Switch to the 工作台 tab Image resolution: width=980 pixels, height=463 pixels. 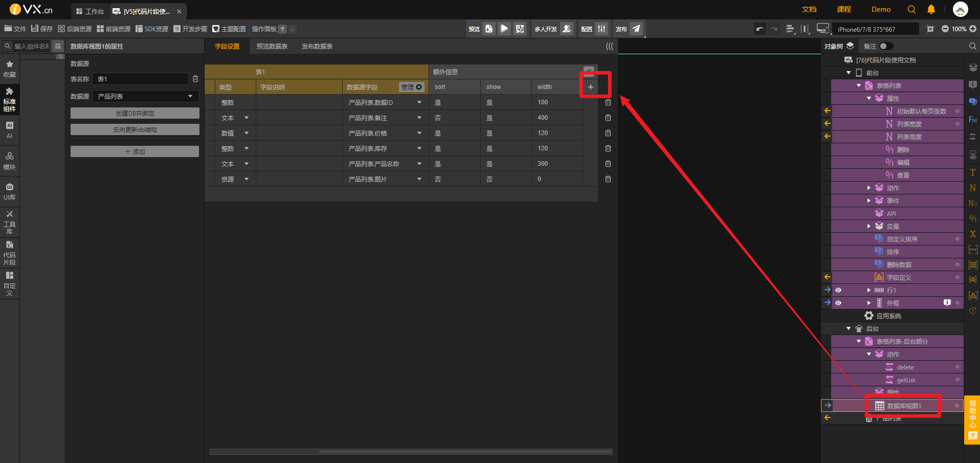[x=90, y=11]
